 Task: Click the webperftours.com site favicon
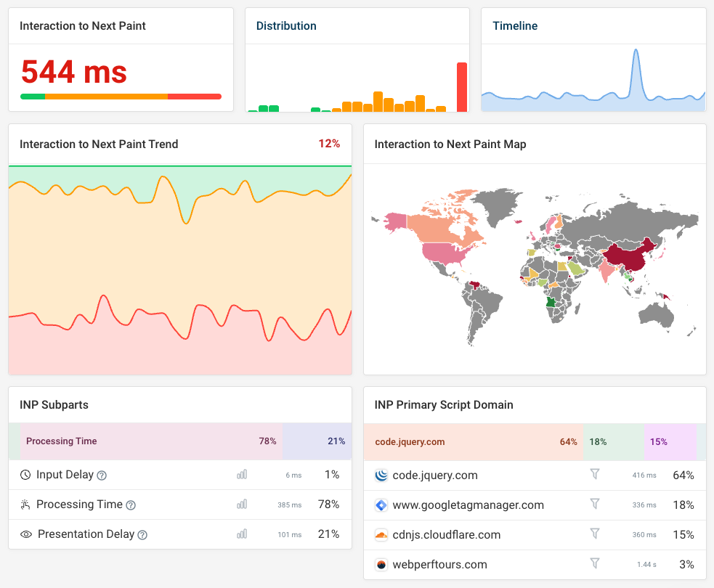coord(381,564)
